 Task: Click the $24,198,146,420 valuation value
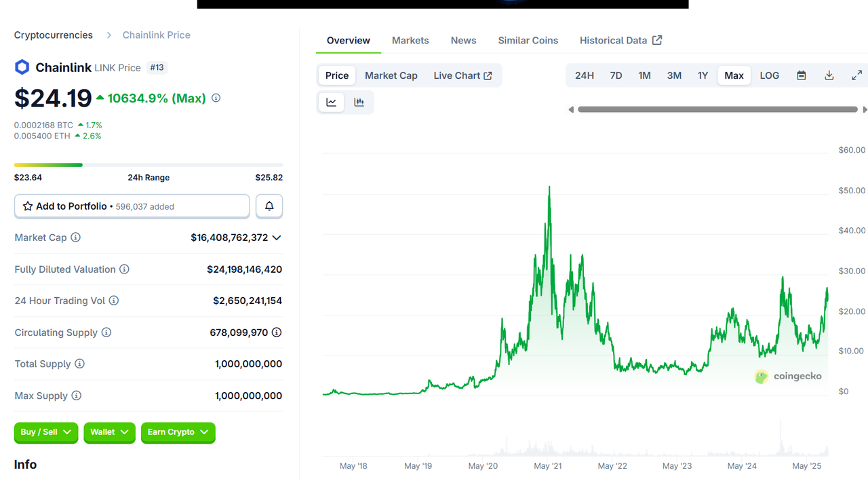click(x=245, y=269)
